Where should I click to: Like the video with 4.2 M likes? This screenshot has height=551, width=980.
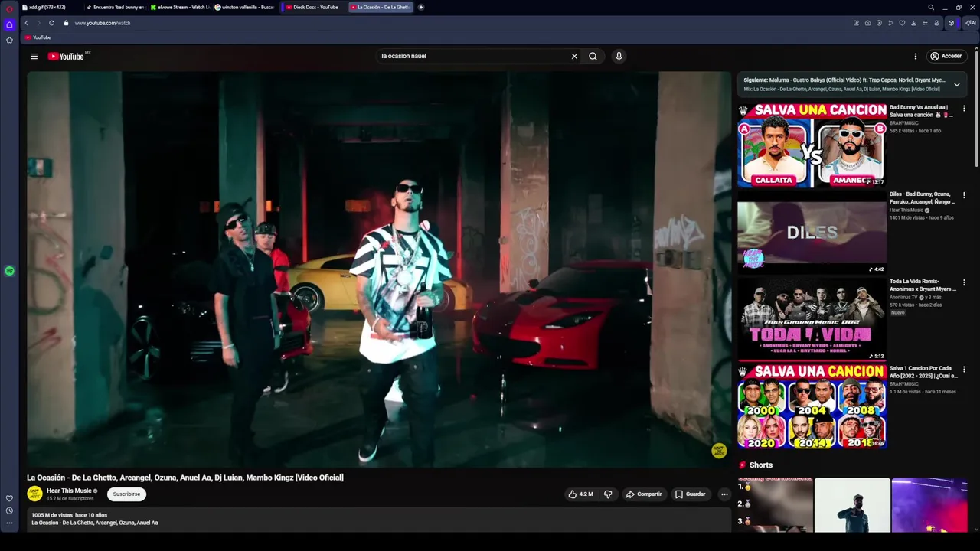pyautogui.click(x=580, y=494)
